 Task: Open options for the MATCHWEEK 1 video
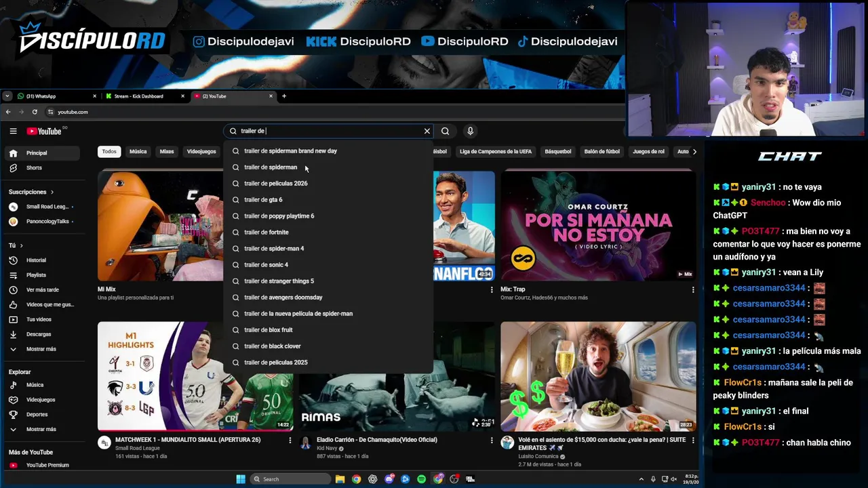click(x=290, y=441)
